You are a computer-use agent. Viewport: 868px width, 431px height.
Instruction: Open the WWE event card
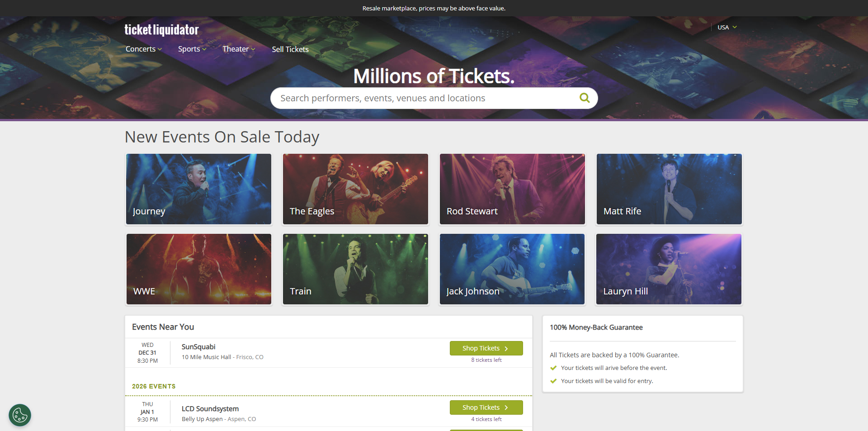199,269
